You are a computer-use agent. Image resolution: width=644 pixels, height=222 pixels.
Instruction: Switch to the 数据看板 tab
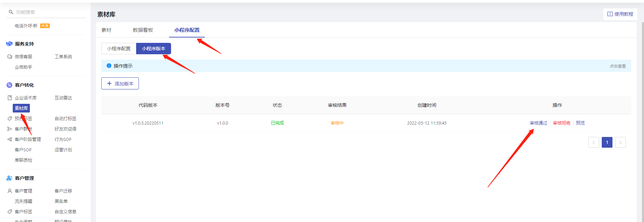143,30
